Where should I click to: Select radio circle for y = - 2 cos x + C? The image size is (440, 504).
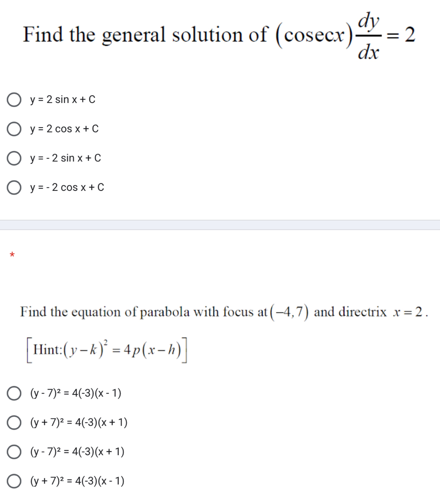click(14, 188)
